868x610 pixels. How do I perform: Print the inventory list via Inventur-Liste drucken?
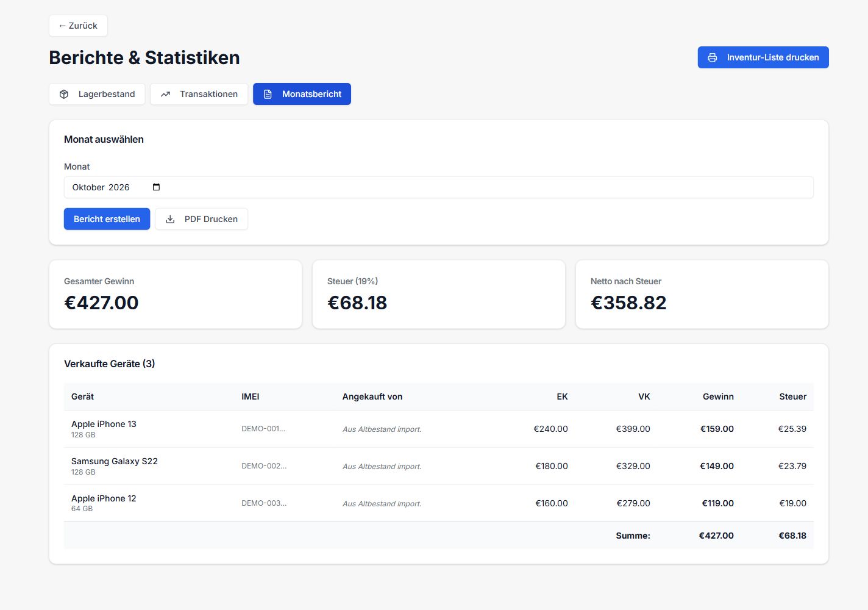[763, 57]
